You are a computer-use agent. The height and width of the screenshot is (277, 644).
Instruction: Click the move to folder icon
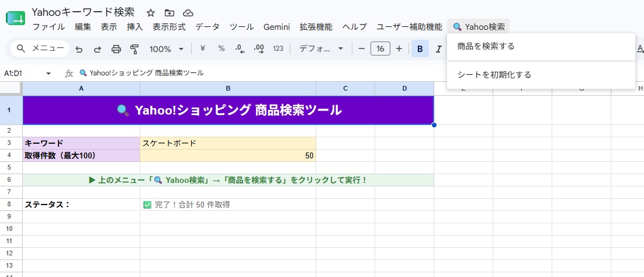click(x=169, y=13)
